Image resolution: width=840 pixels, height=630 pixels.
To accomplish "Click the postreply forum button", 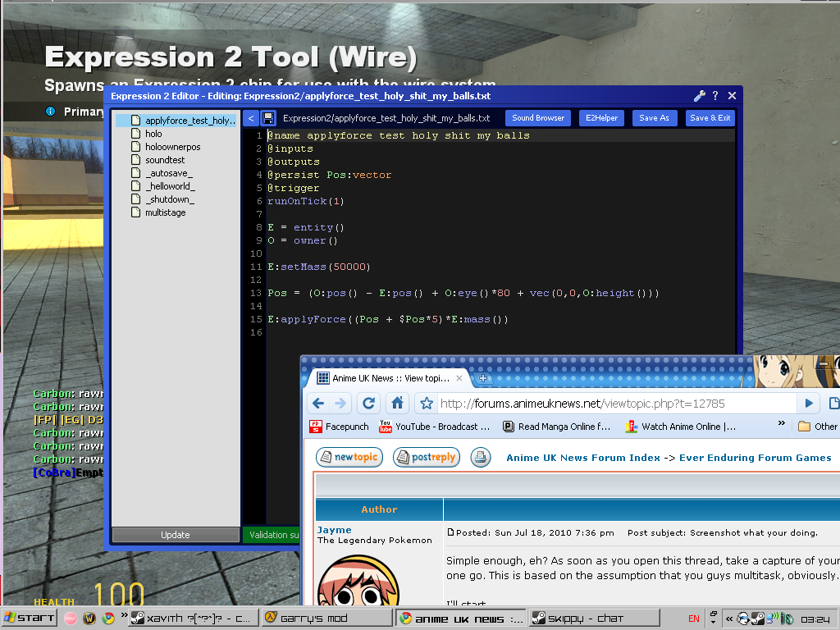I will [x=427, y=457].
